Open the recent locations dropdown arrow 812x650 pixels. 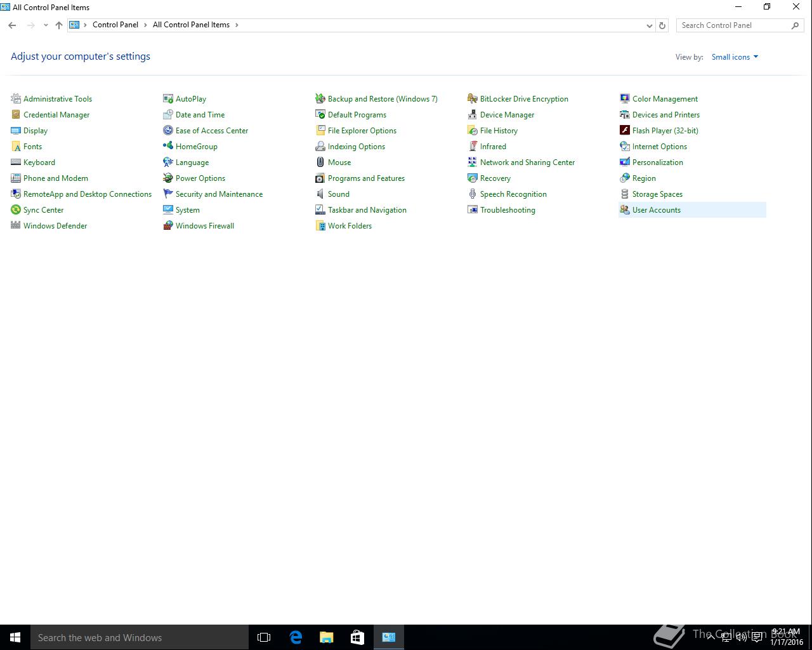point(46,25)
